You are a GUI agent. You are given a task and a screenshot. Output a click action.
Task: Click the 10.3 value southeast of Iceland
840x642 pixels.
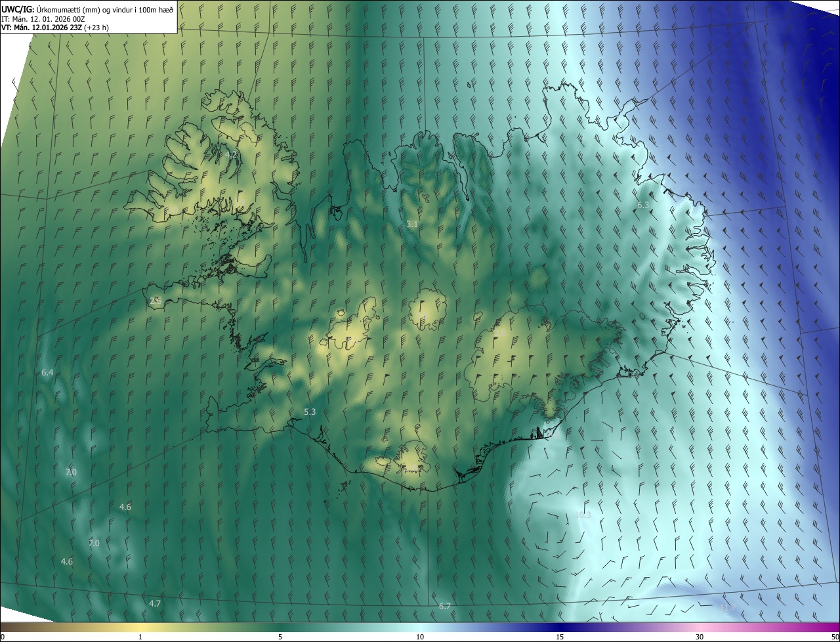coord(583,515)
